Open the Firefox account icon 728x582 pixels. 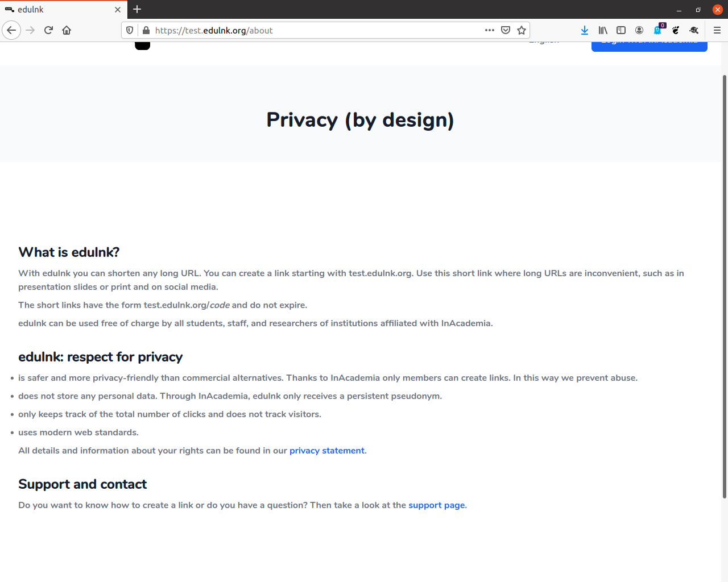(639, 30)
